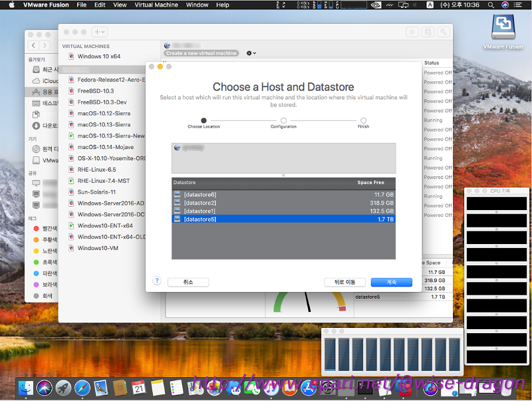Click the RHE-Linux-7.4-MST running VM icon
This screenshot has width=532, height=401.
(x=71, y=181)
